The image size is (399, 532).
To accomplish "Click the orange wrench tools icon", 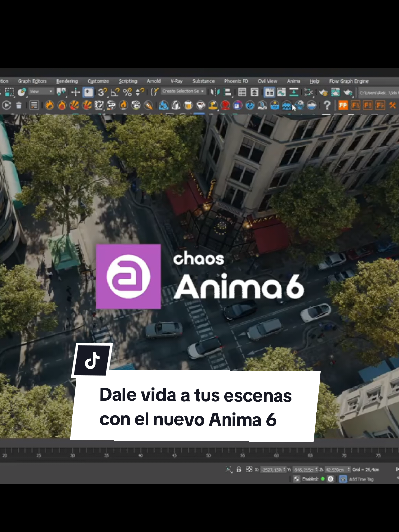I will pos(392,105).
